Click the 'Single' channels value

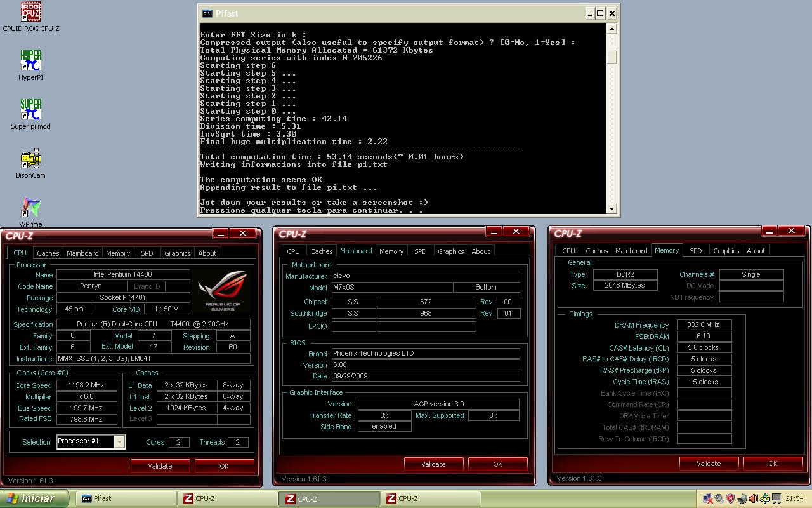pos(751,274)
